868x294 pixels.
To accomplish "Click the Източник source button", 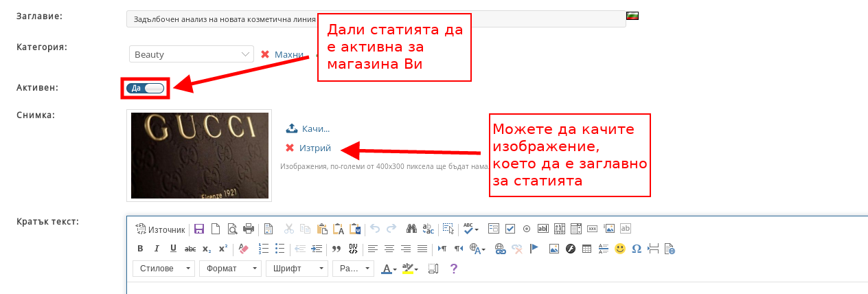I will click(161, 229).
